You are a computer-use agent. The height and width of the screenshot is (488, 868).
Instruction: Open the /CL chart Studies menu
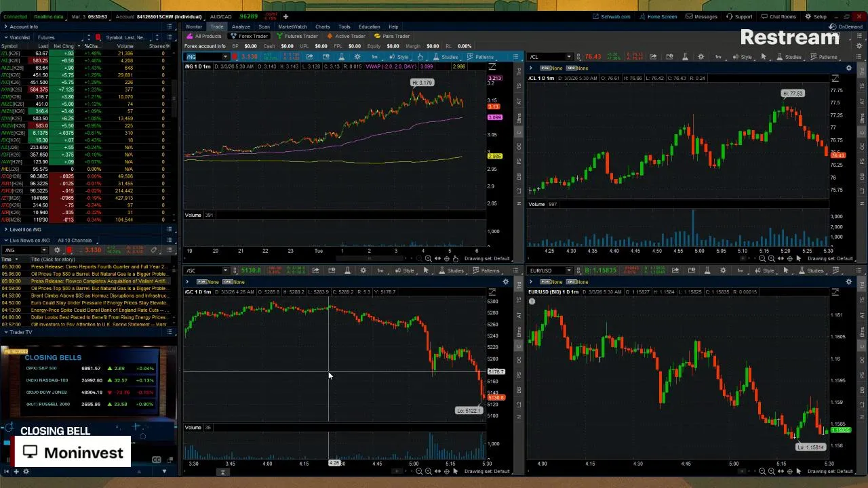coord(789,57)
